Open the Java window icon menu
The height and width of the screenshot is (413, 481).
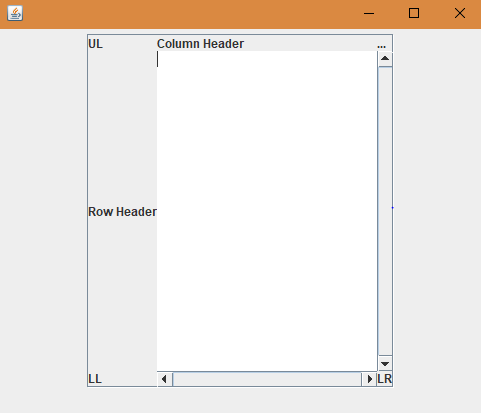point(15,13)
